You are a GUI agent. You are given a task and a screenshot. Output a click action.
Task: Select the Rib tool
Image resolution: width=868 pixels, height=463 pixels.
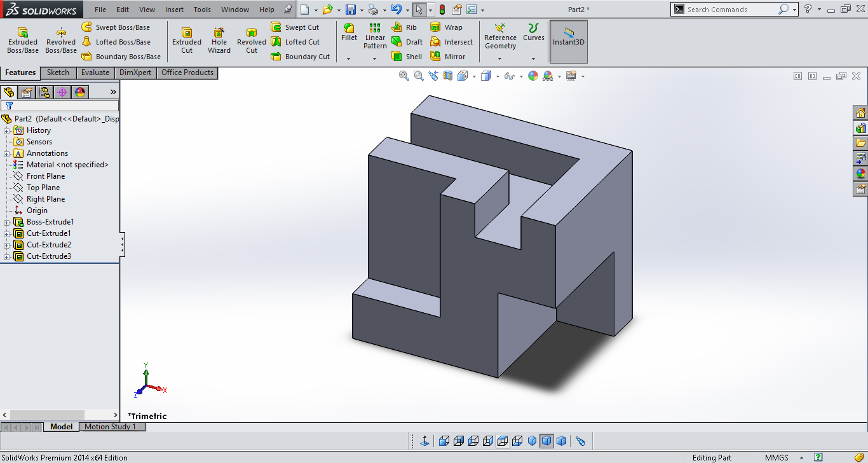coord(405,27)
